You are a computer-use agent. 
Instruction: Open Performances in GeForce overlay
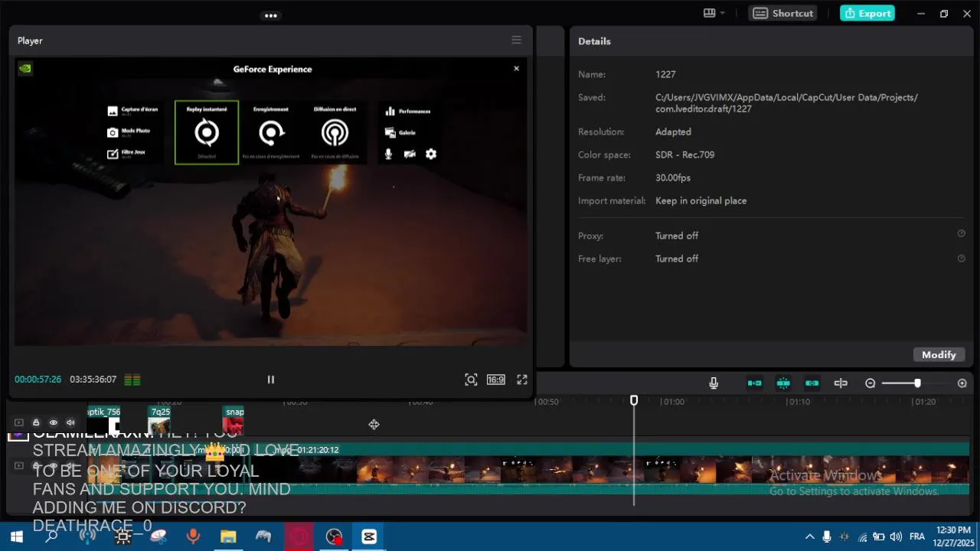tap(408, 111)
